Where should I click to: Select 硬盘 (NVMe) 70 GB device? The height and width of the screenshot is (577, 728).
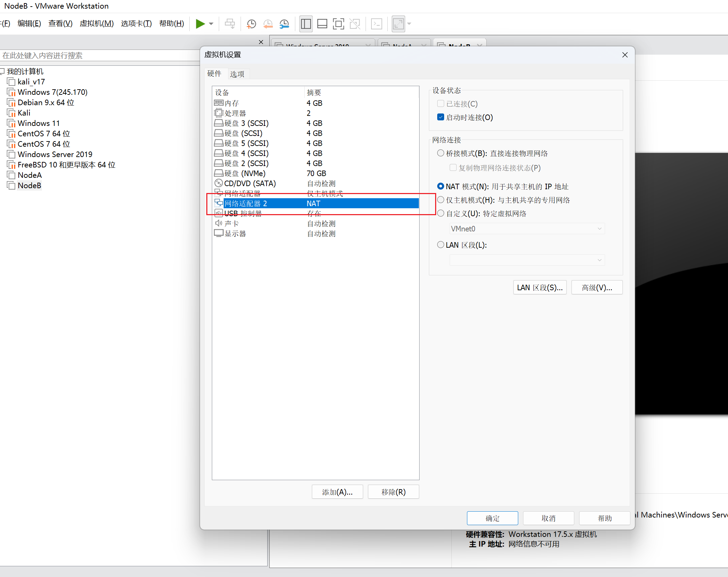(x=316, y=173)
